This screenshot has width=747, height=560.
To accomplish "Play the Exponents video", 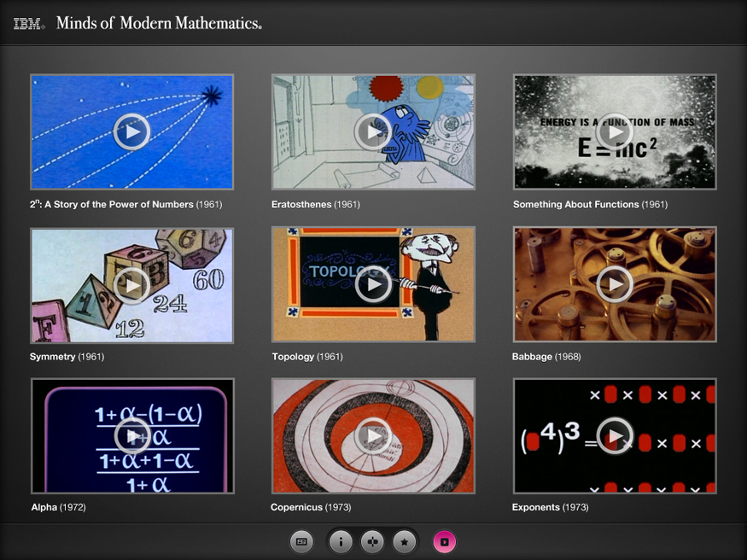I will click(614, 436).
